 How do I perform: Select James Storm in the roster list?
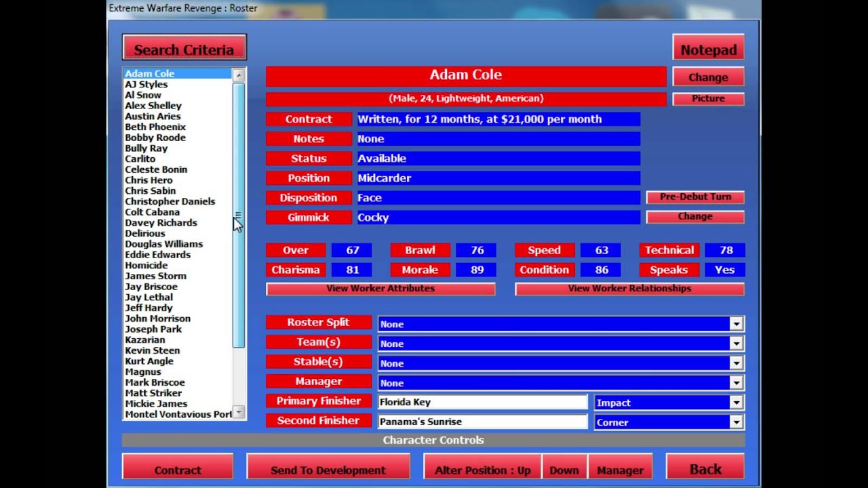click(155, 276)
